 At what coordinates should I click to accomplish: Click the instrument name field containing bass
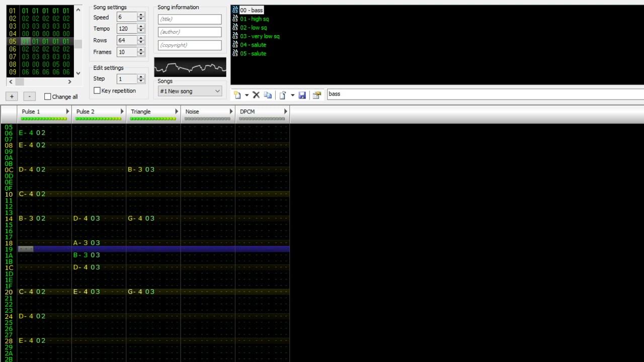pyautogui.click(x=486, y=94)
